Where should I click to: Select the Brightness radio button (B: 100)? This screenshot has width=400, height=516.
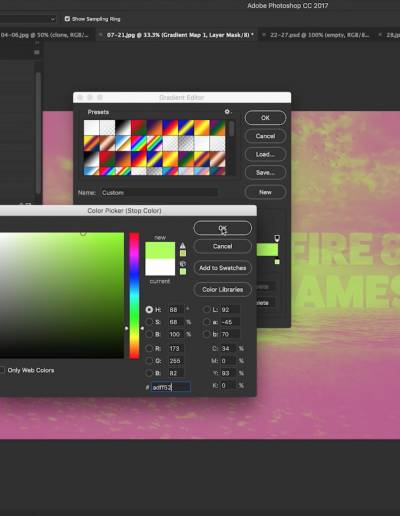pos(149,334)
